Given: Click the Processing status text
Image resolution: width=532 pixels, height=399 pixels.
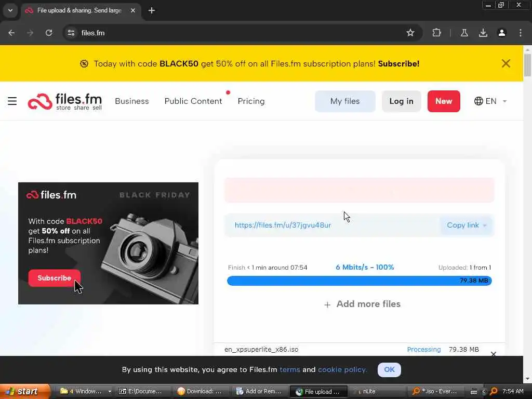Looking at the screenshot, I should (x=424, y=350).
